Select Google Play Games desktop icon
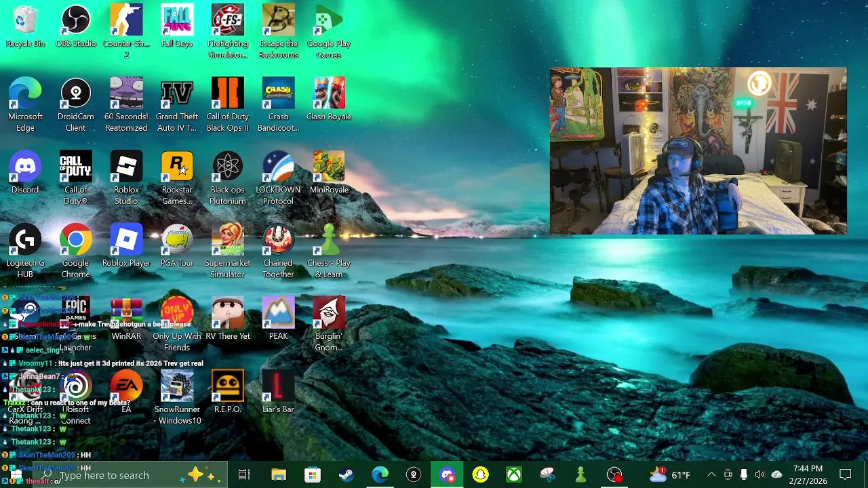The height and width of the screenshot is (488, 868). pos(329,33)
